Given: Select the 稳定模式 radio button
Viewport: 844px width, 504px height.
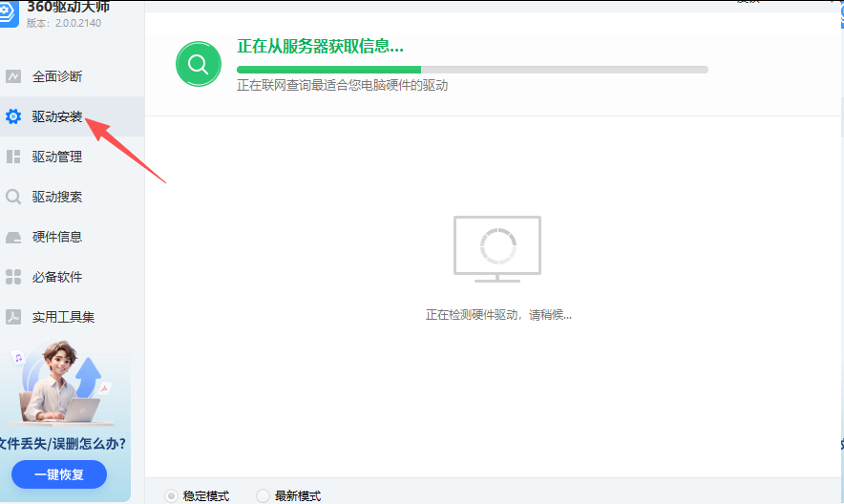Looking at the screenshot, I should [x=171, y=496].
